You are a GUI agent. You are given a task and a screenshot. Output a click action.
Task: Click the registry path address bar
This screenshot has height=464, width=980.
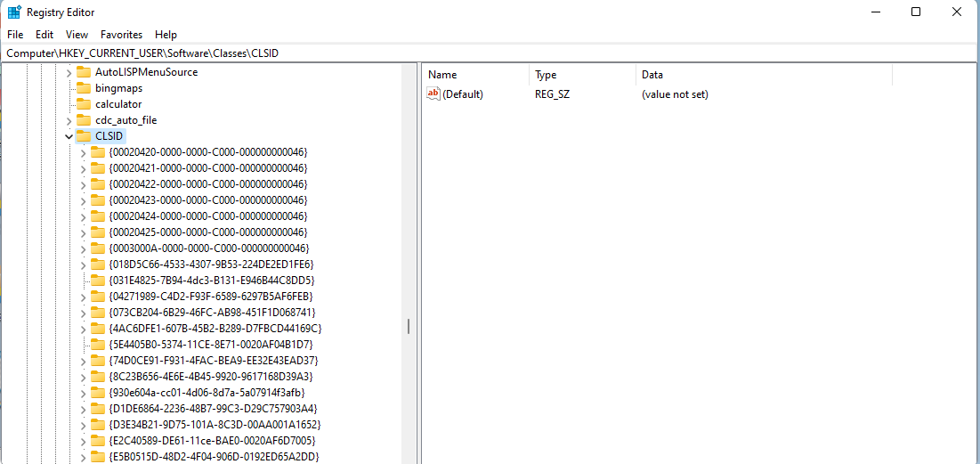(490, 53)
